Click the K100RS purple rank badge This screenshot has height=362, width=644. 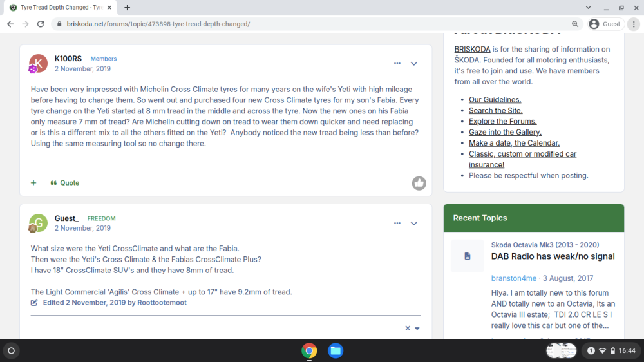pos(33,70)
